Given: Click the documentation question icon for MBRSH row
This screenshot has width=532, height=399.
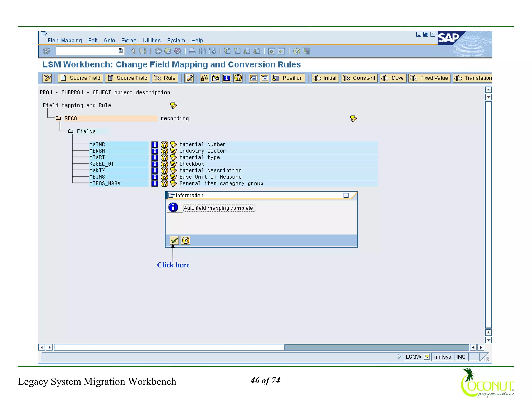Looking at the screenshot, I should click(x=164, y=151).
